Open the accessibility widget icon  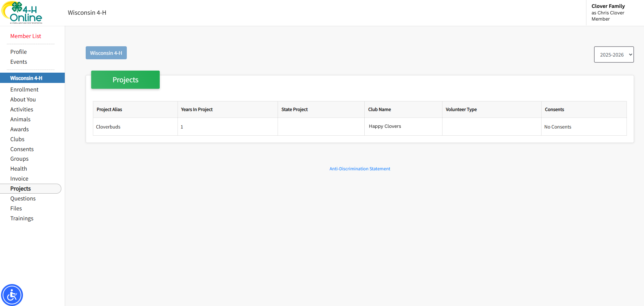pos(12,295)
